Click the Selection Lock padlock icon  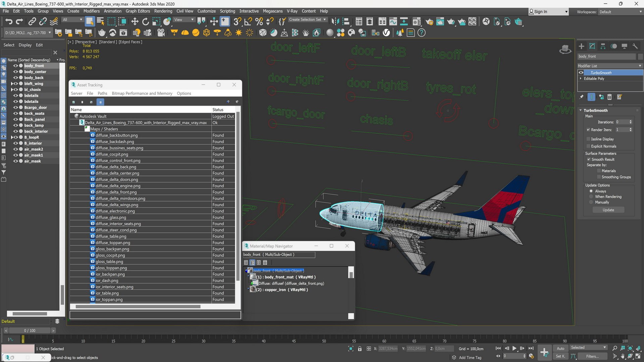[360, 349]
